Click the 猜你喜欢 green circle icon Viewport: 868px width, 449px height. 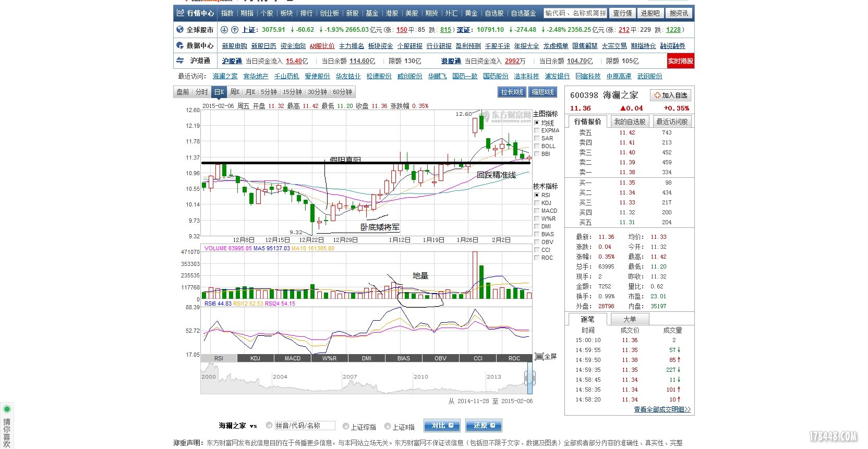pyautogui.click(x=7, y=409)
